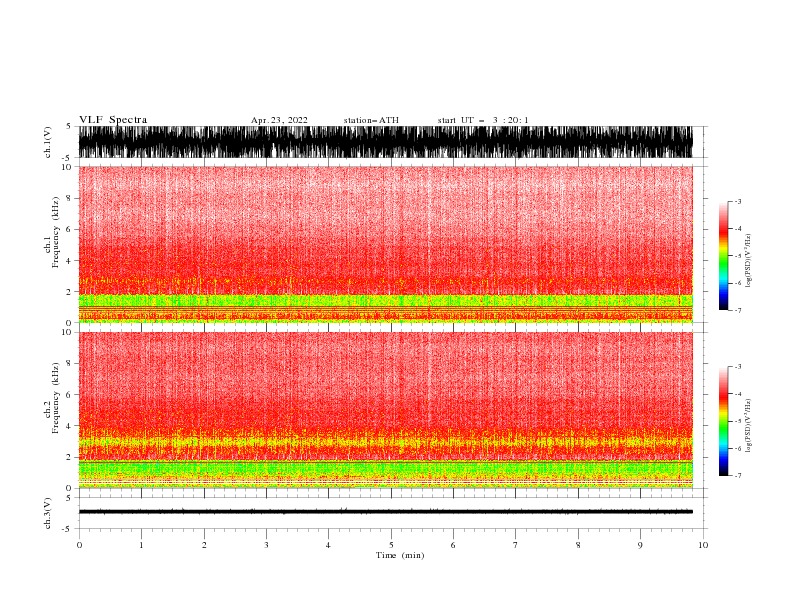Click the 'VLF Spectra' title text

click(x=113, y=120)
